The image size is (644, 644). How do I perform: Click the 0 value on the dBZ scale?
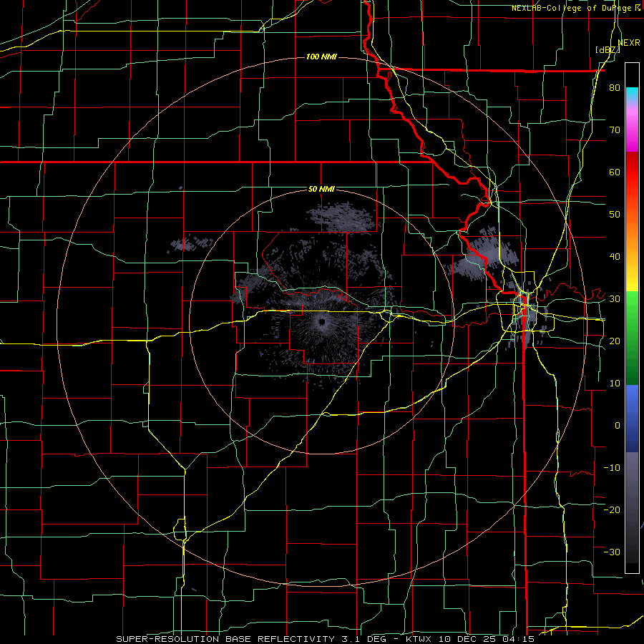pos(618,426)
